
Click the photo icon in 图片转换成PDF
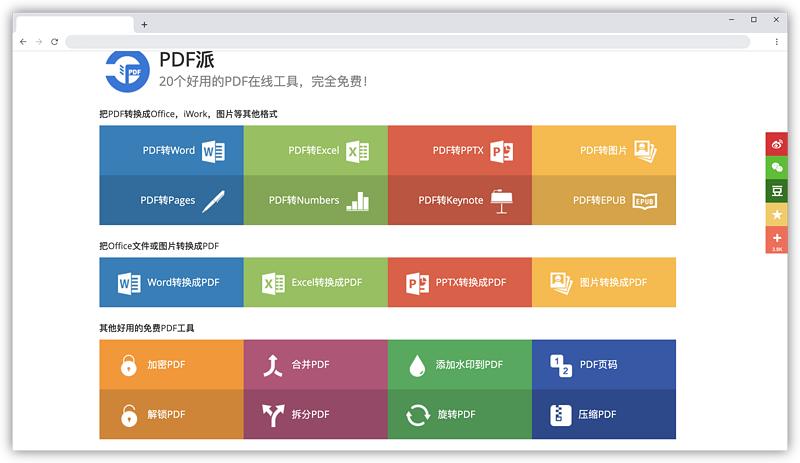[561, 283]
